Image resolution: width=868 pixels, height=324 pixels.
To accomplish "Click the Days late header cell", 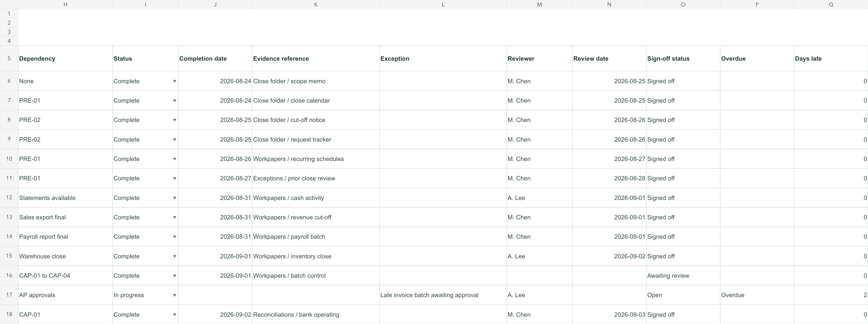I will click(831, 58).
